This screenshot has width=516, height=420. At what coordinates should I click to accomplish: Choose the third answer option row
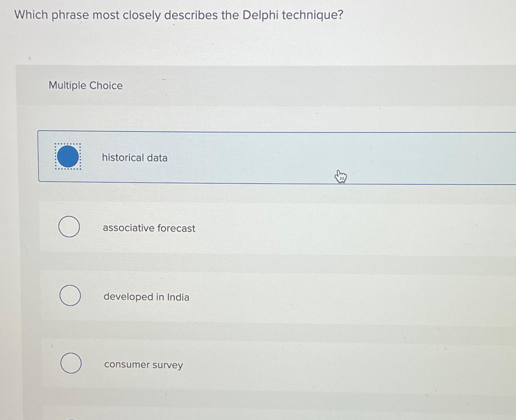(233, 296)
